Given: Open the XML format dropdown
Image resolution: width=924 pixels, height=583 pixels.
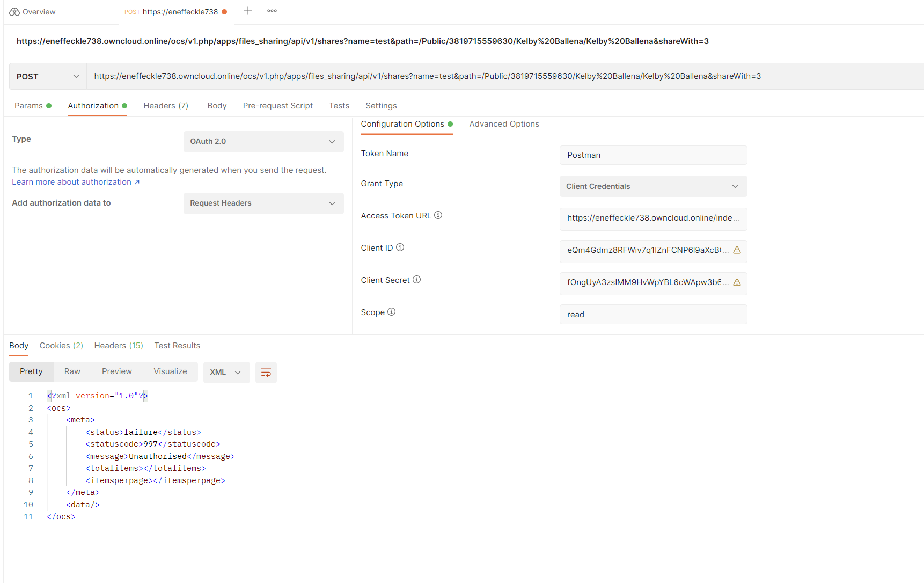Looking at the screenshot, I should click(226, 372).
